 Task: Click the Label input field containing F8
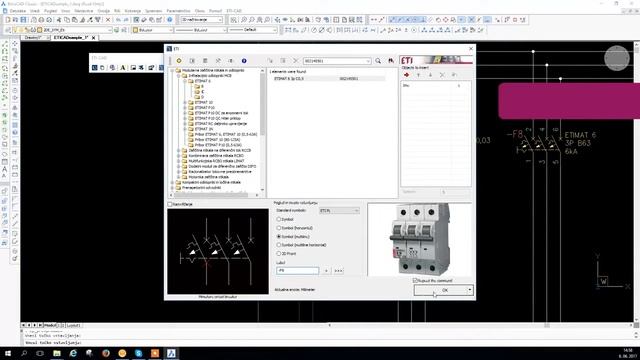pyautogui.click(x=298, y=271)
